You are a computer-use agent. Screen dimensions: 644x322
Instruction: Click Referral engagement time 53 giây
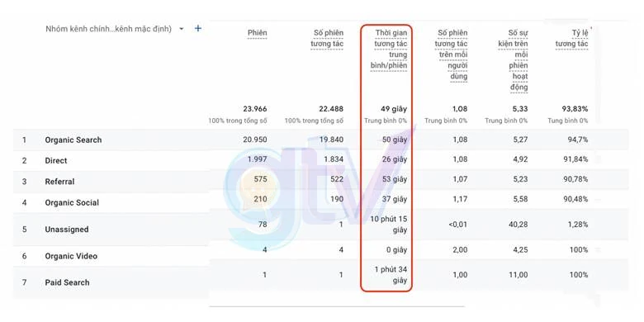pos(395,179)
